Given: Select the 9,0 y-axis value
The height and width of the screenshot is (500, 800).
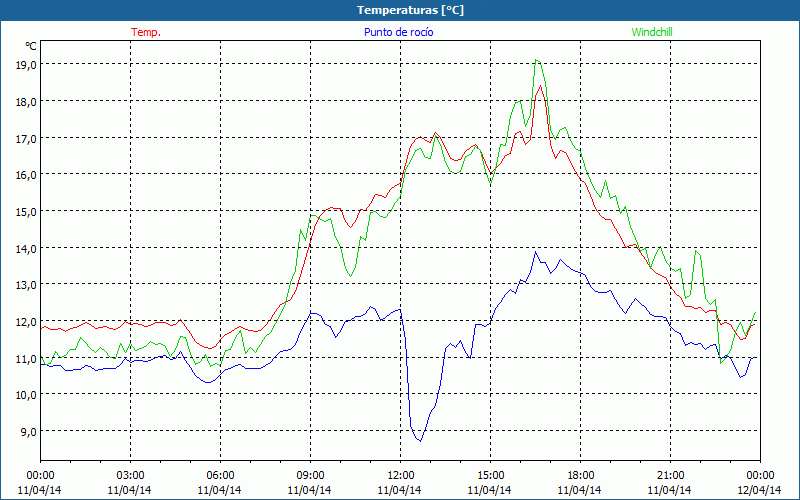Looking at the screenshot, I should pyautogui.click(x=29, y=432).
